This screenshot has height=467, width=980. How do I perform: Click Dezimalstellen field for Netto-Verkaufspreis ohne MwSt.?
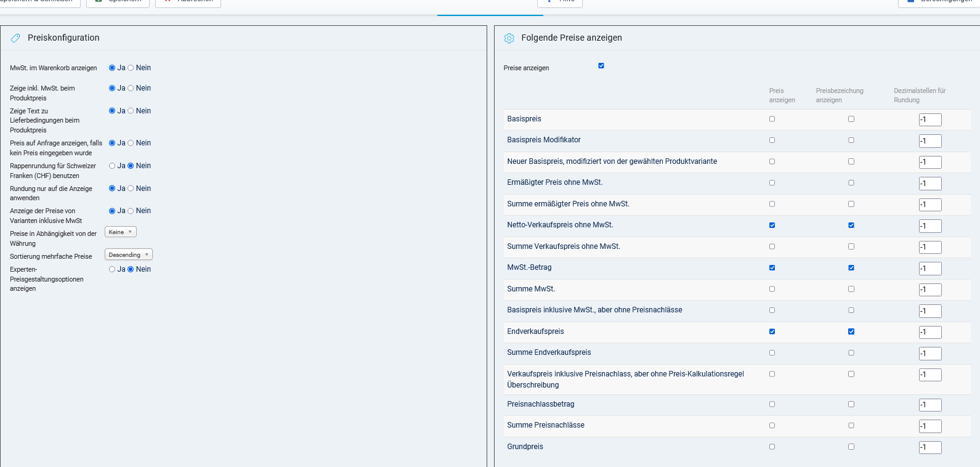(x=929, y=226)
